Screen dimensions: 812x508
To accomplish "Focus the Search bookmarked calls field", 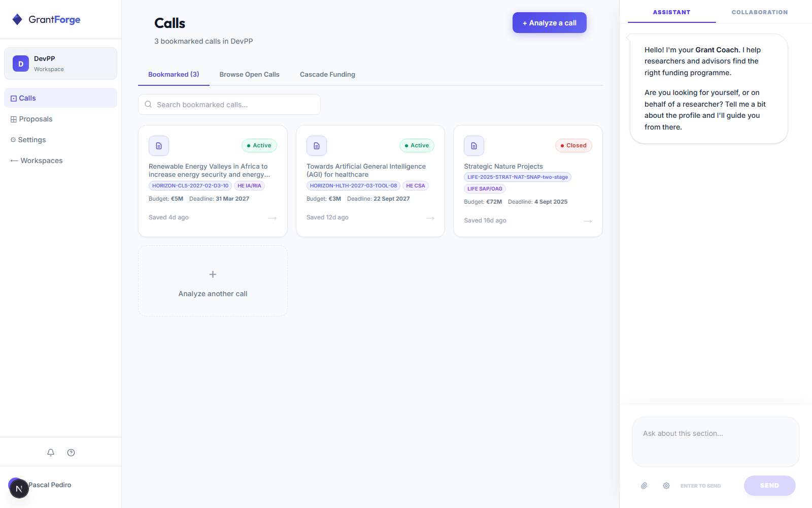I will pyautogui.click(x=229, y=105).
